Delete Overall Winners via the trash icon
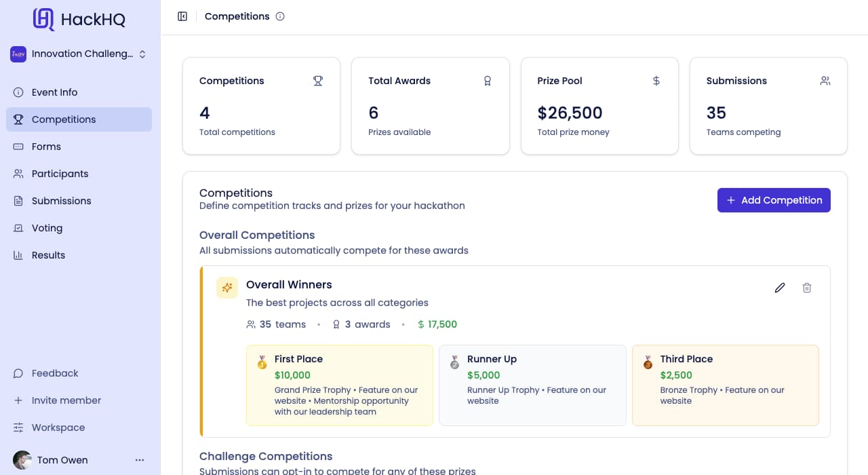The image size is (868, 475). pyautogui.click(x=806, y=288)
